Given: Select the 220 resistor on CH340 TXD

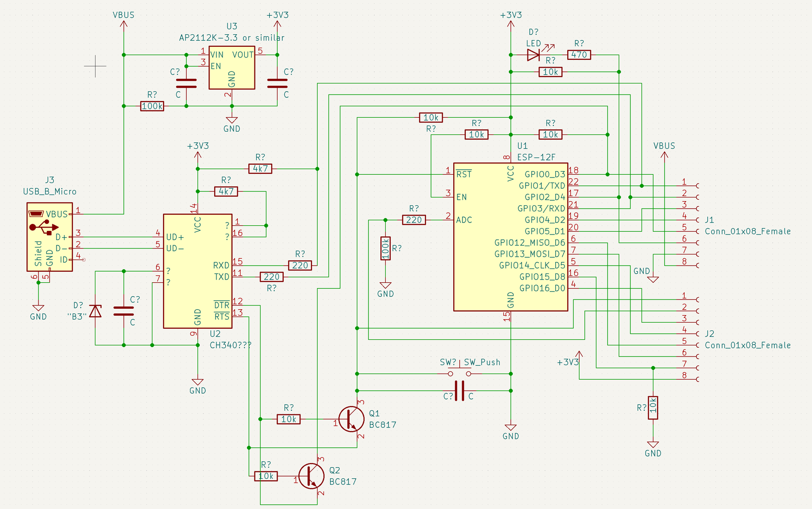Looking at the screenshot, I should tap(272, 277).
